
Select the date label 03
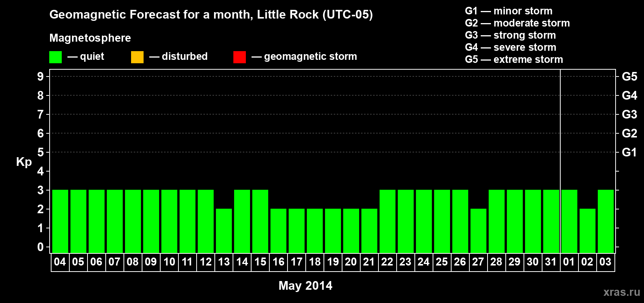point(605,262)
